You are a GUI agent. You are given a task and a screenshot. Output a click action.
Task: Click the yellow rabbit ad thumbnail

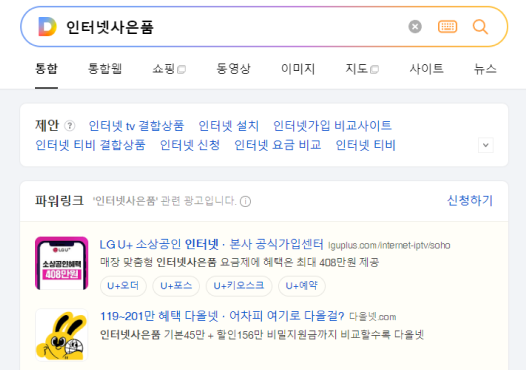point(62,335)
